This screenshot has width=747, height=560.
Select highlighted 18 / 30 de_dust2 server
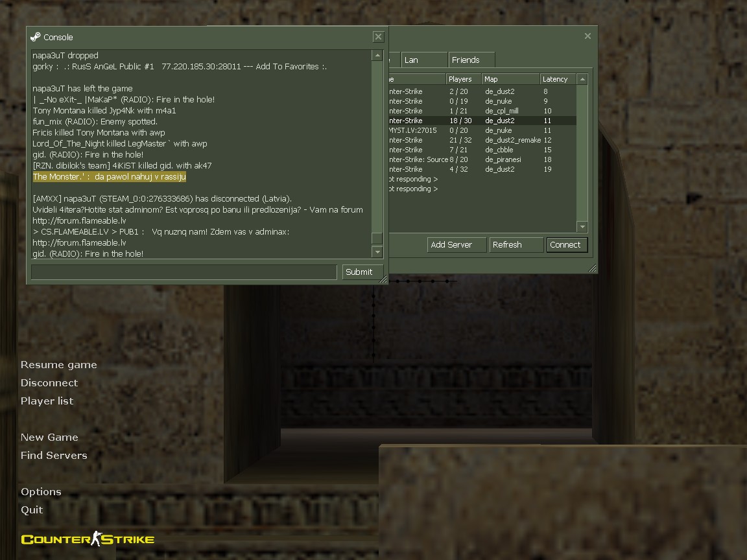482,121
